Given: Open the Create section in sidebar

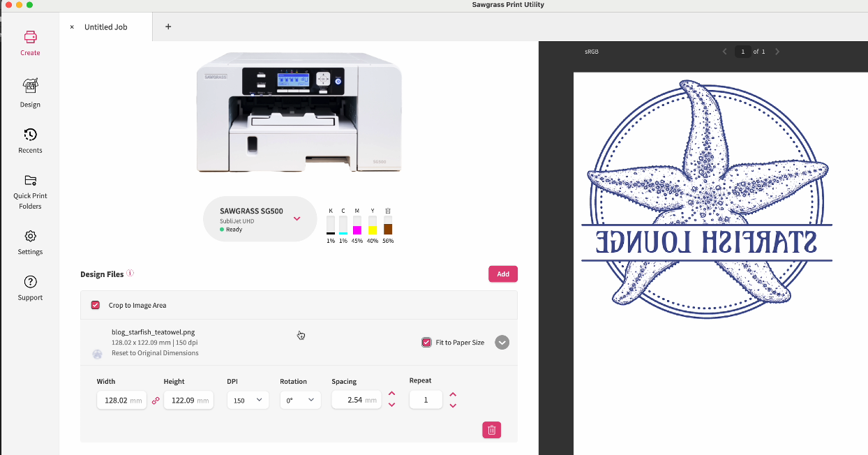Looking at the screenshot, I should coord(30,43).
